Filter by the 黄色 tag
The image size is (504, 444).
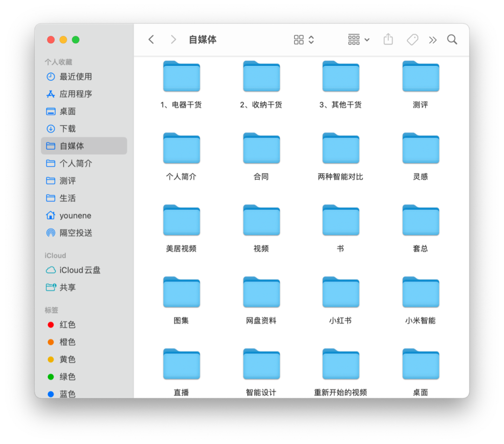(84, 359)
